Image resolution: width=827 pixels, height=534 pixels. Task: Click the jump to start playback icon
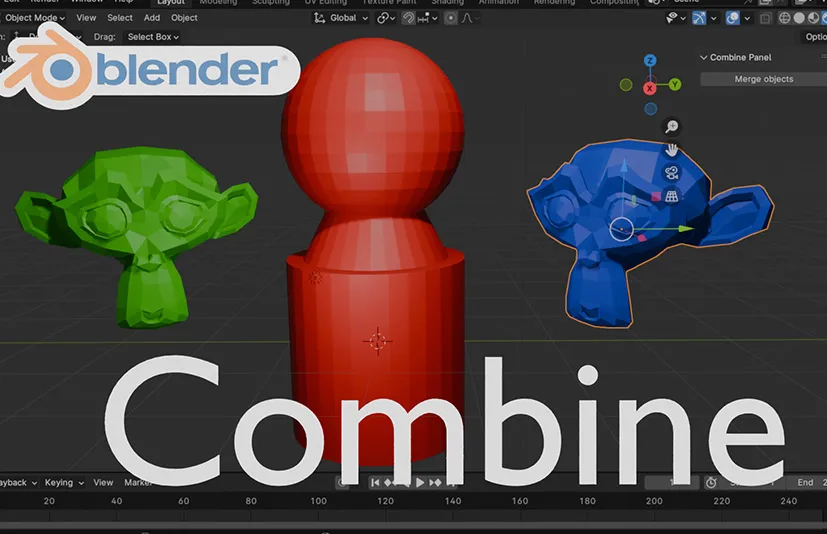(376, 483)
